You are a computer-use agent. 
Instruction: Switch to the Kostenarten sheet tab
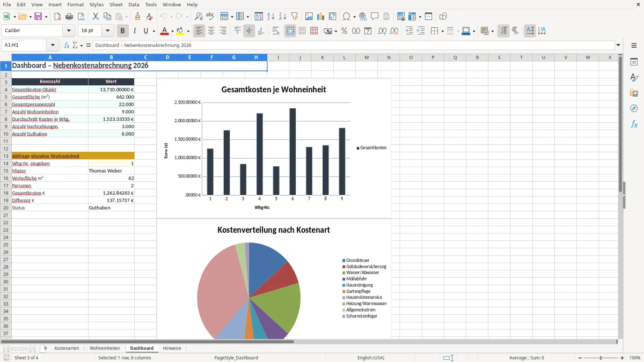coord(67,348)
